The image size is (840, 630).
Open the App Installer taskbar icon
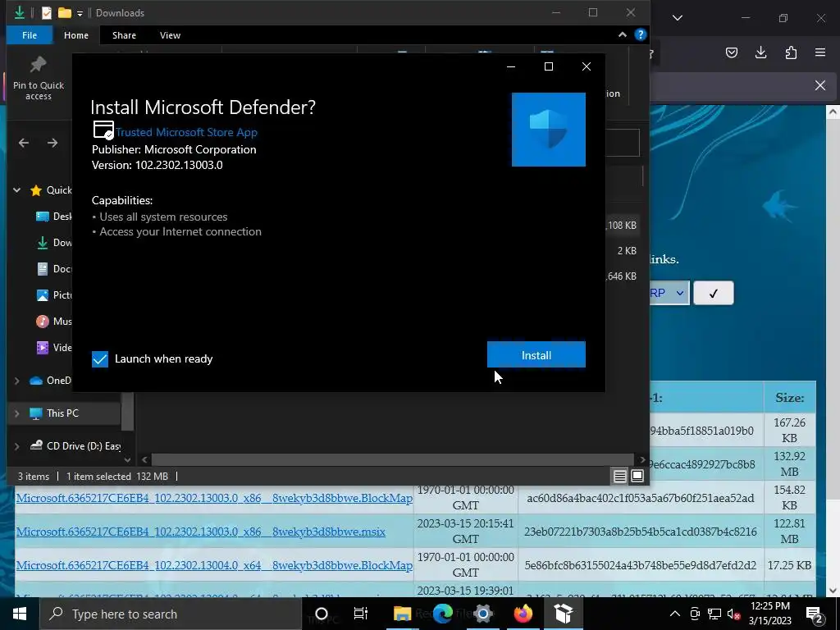pos(564,614)
